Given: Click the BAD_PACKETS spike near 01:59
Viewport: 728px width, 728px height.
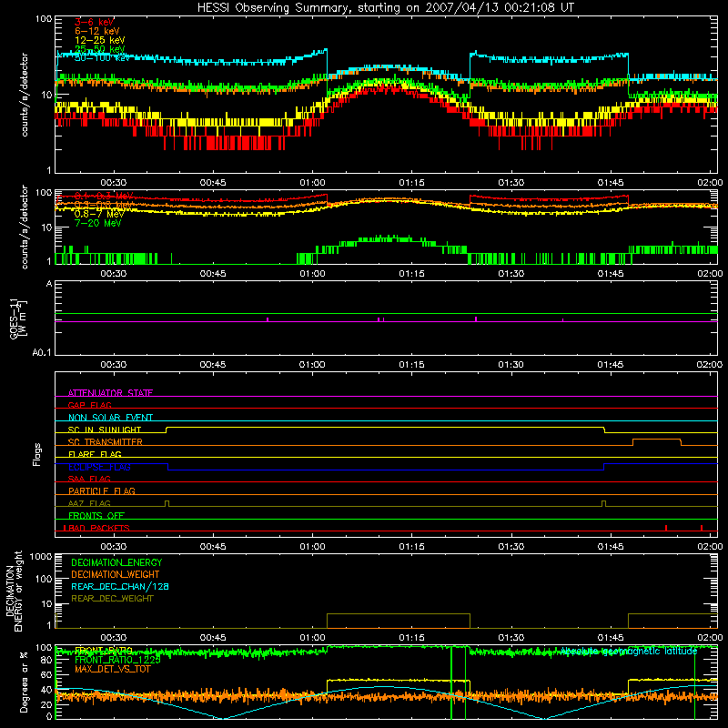Looking at the screenshot, I should point(701,528).
